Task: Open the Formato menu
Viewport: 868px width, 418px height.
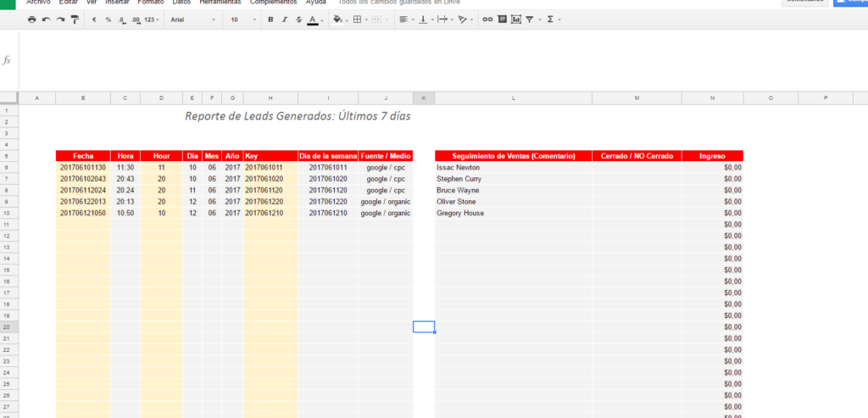Action: 151,3
